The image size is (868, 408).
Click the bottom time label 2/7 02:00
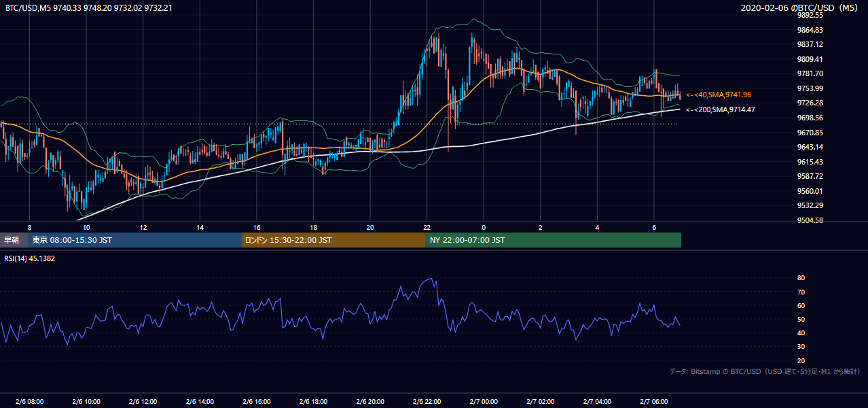(x=540, y=402)
